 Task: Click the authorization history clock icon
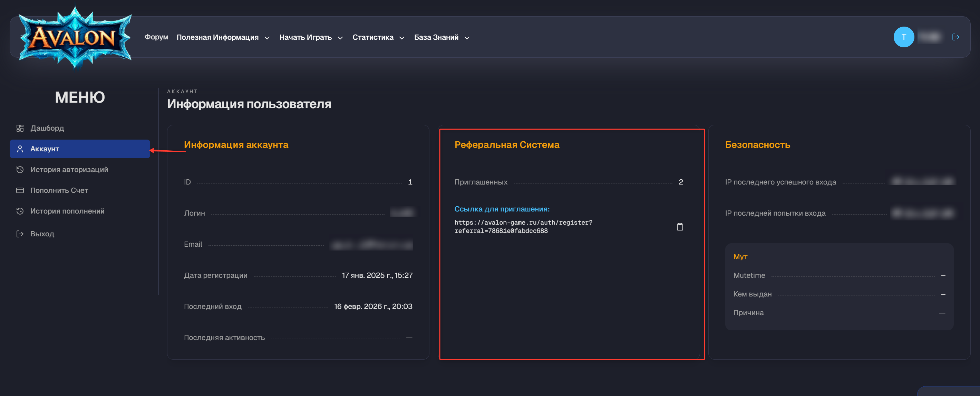20,169
